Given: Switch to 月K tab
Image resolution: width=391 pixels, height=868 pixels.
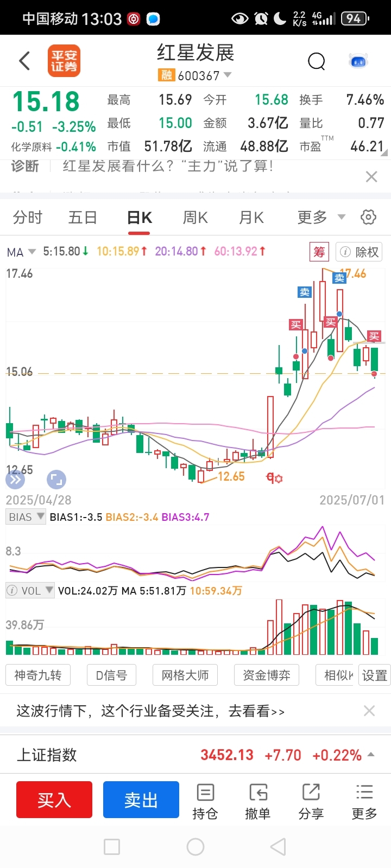Looking at the screenshot, I should 251,218.
